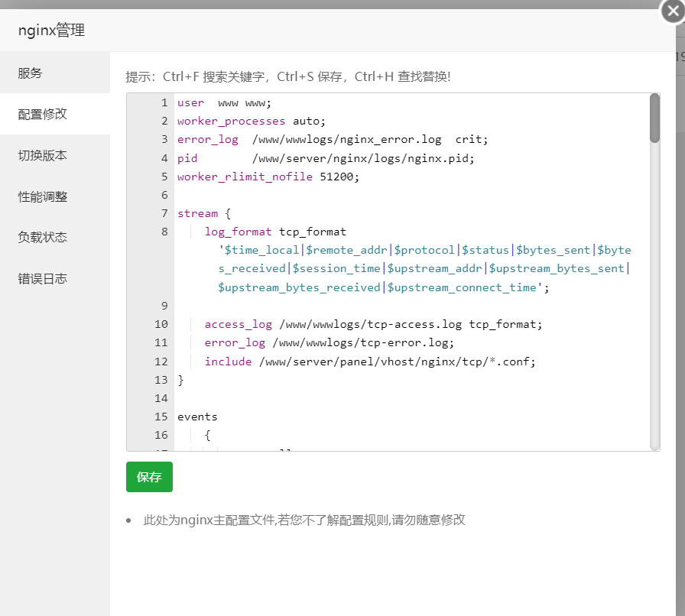This screenshot has height=616, width=685.
Task: Open the 服务 tab
Action: coord(55,73)
